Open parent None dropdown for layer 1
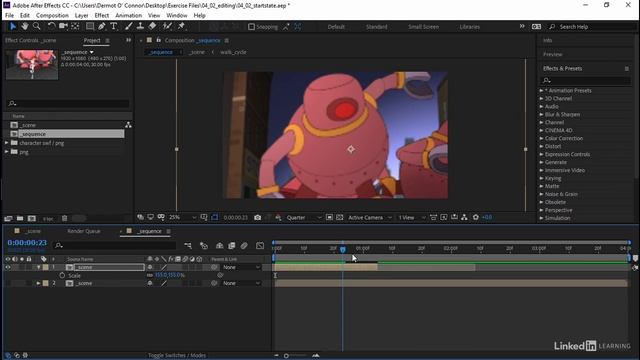640x360 pixels. click(241, 267)
